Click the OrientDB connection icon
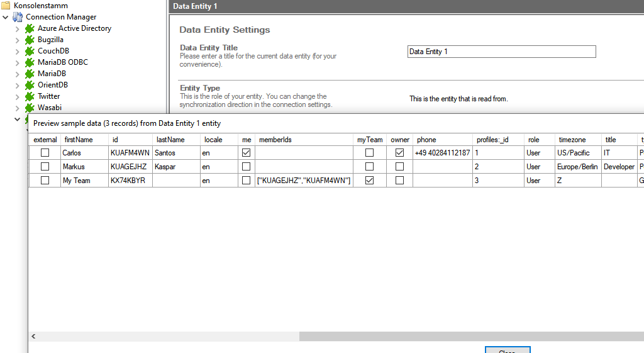The width and height of the screenshot is (644, 353). point(29,85)
